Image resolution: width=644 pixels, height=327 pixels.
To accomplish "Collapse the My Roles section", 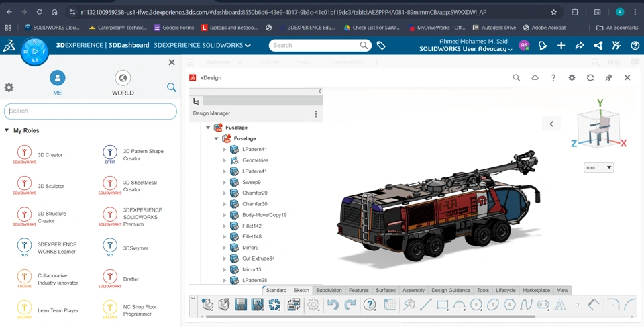I will click(x=7, y=130).
